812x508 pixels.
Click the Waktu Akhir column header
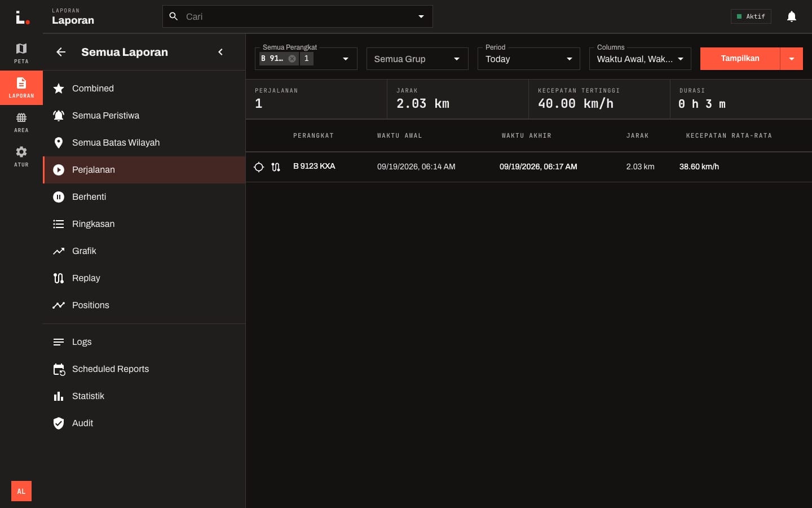pos(527,135)
